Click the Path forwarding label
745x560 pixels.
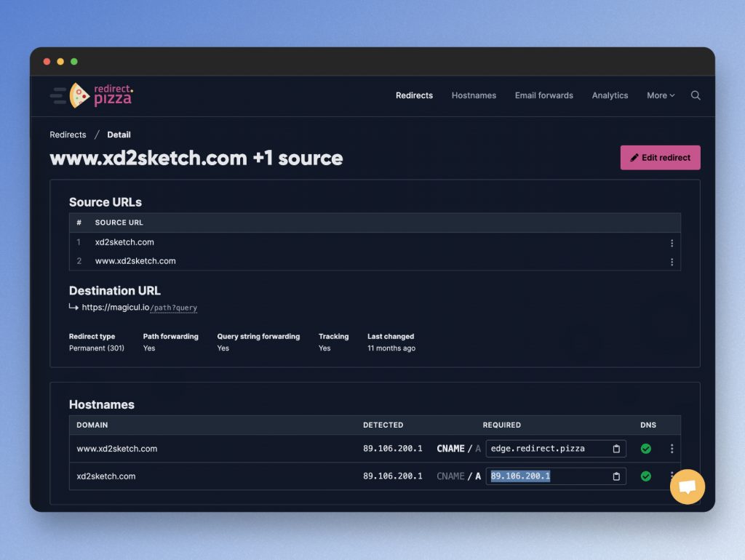click(170, 336)
